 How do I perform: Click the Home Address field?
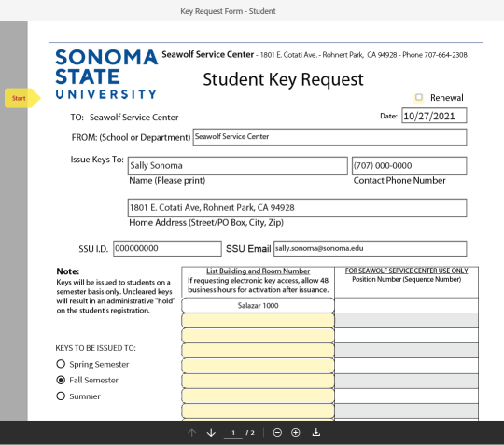coord(297,208)
